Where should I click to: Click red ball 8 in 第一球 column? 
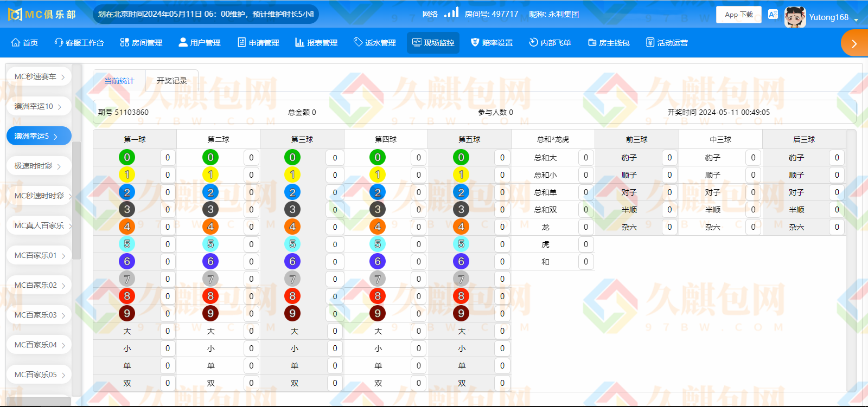pyautogui.click(x=127, y=296)
